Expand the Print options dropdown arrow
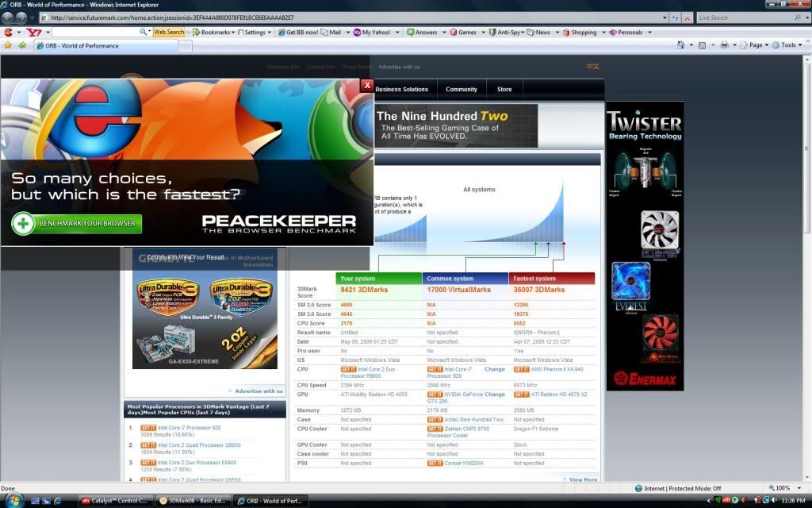812x508 pixels. click(734, 45)
